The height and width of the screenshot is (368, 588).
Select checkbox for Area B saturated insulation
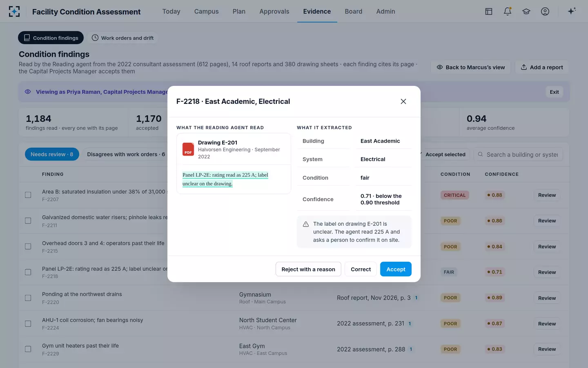[x=28, y=195]
